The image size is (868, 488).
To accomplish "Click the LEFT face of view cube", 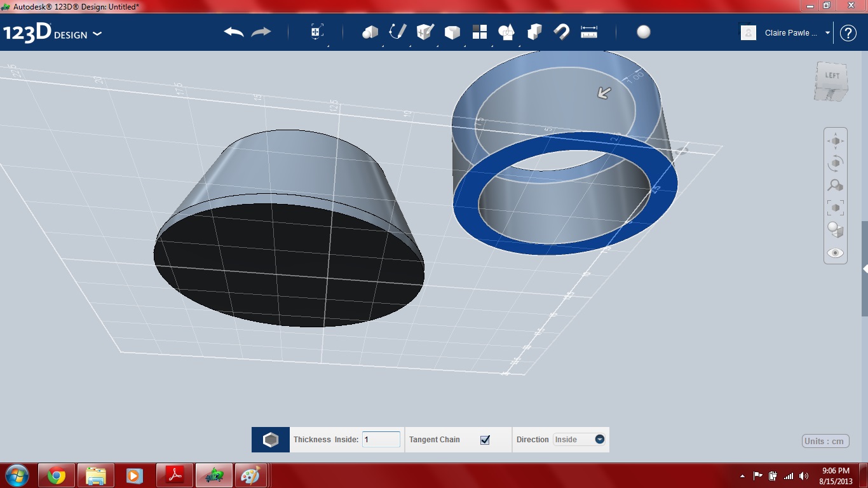I will click(x=832, y=76).
